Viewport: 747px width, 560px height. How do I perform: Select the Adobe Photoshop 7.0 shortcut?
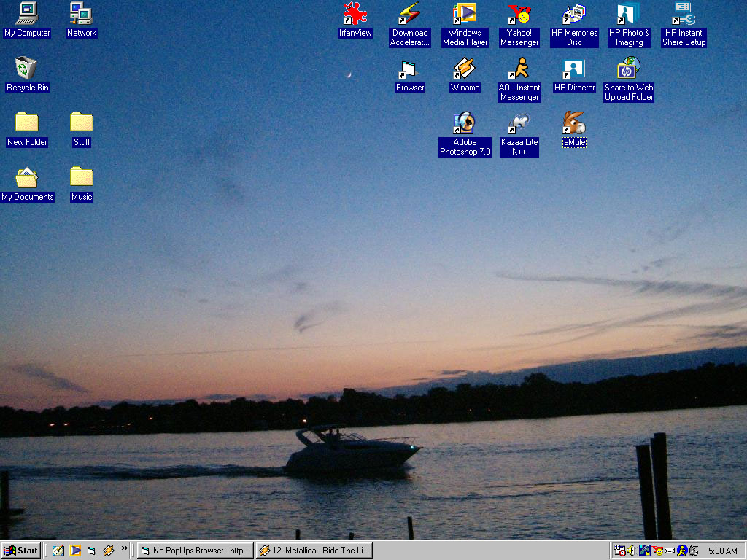465,125
